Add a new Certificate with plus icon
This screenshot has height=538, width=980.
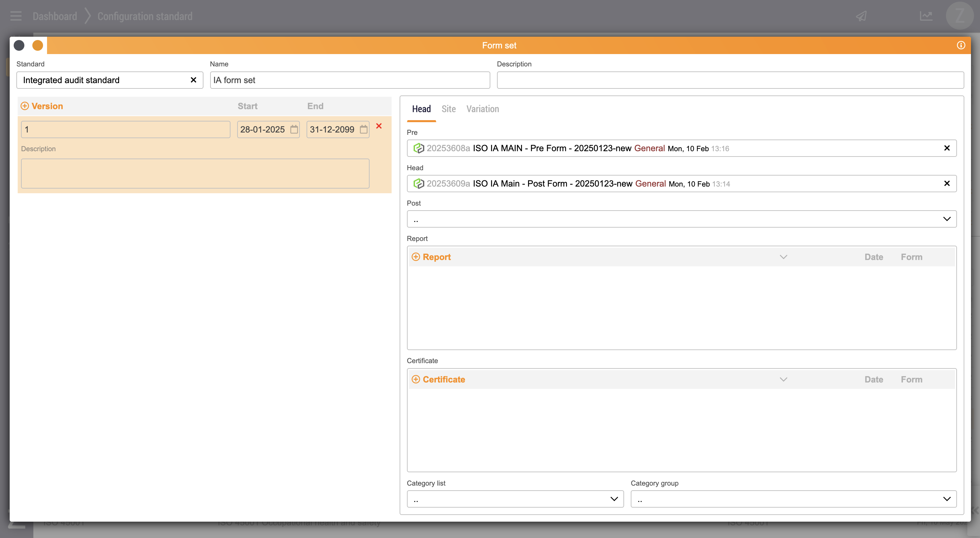[x=416, y=379]
